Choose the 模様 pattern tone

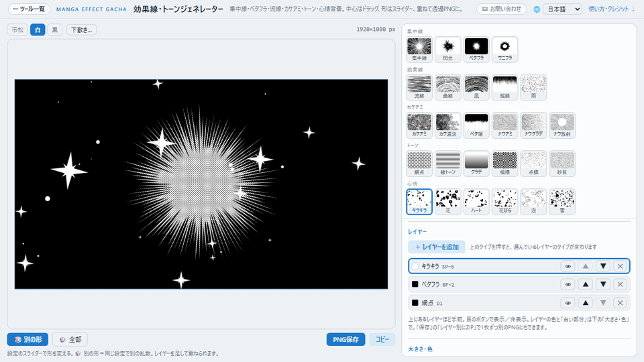[x=504, y=164]
